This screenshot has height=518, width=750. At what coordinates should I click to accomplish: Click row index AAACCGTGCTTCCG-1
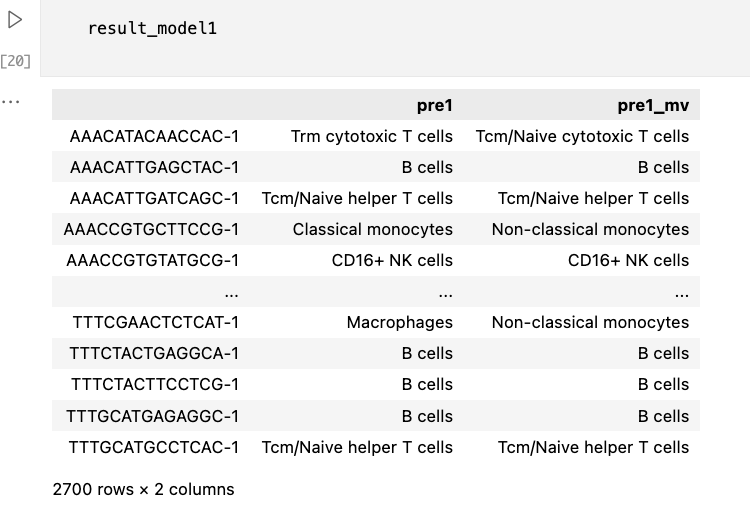click(151, 229)
